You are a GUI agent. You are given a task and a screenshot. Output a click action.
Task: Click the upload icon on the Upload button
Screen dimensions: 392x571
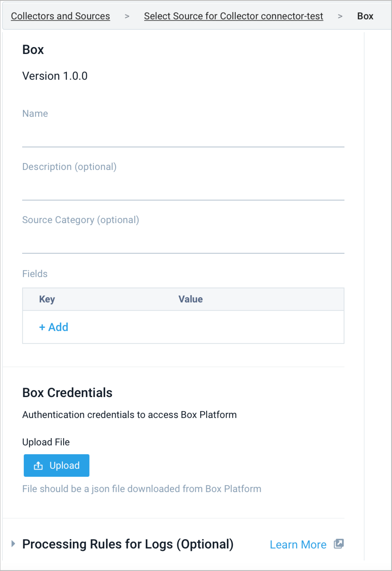point(39,465)
